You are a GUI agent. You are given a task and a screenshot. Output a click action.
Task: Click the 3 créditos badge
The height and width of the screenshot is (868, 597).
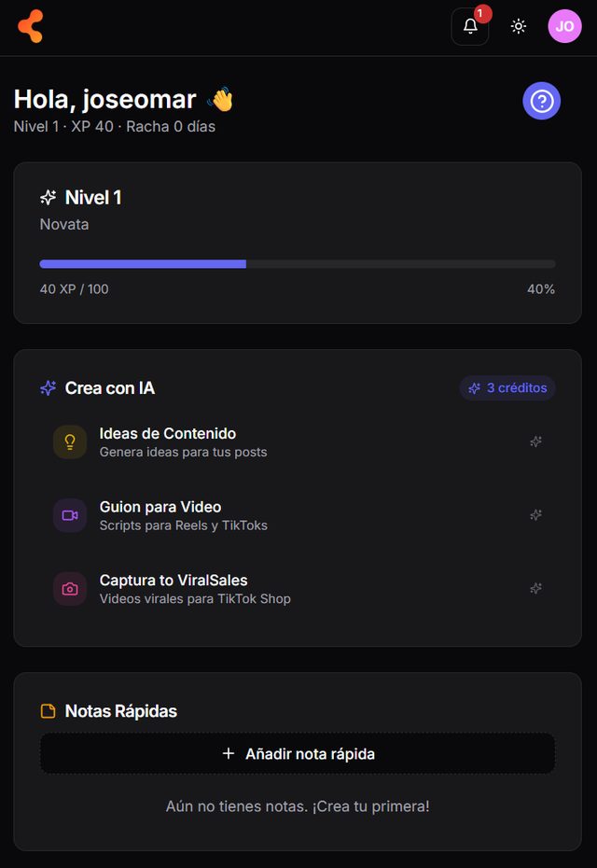click(507, 388)
